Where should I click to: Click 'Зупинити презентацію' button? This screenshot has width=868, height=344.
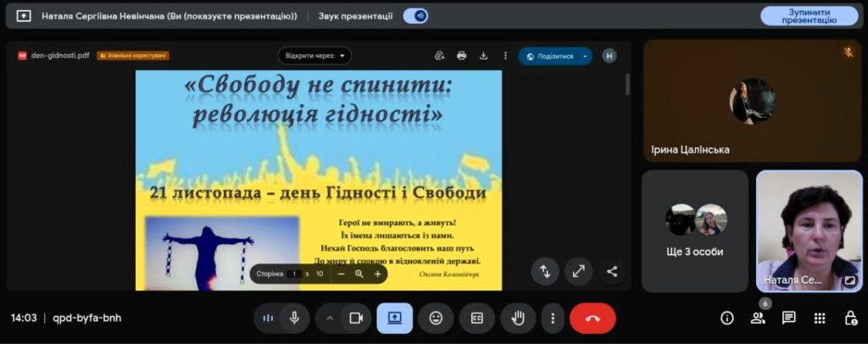809,15
